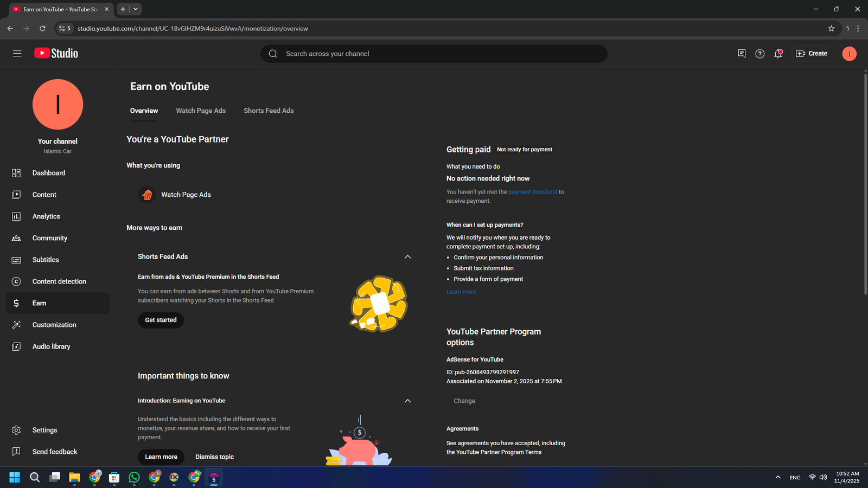
Task: Click the browser address bar URL
Action: [x=193, y=28]
